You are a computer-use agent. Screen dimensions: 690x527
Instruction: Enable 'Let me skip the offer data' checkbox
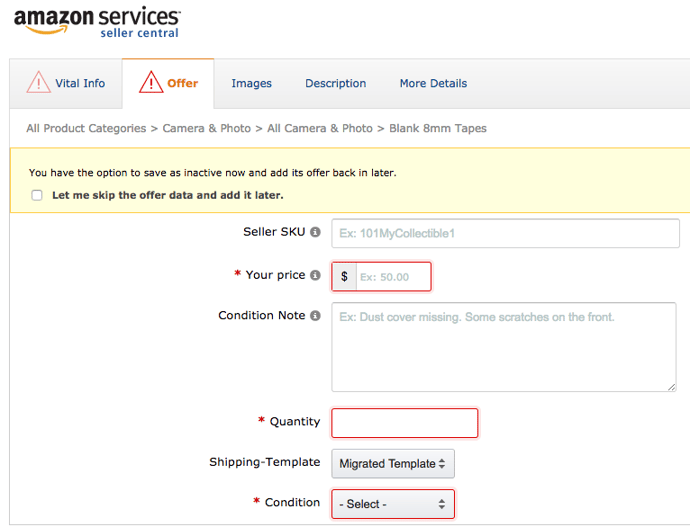click(x=37, y=195)
